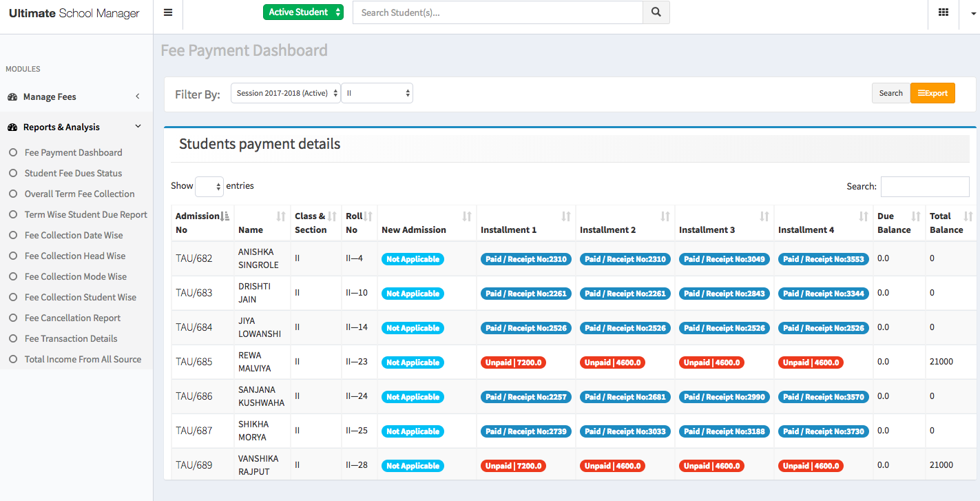980x501 pixels.
Task: Click the Manage Fees dashboard icon
Action: 12,97
